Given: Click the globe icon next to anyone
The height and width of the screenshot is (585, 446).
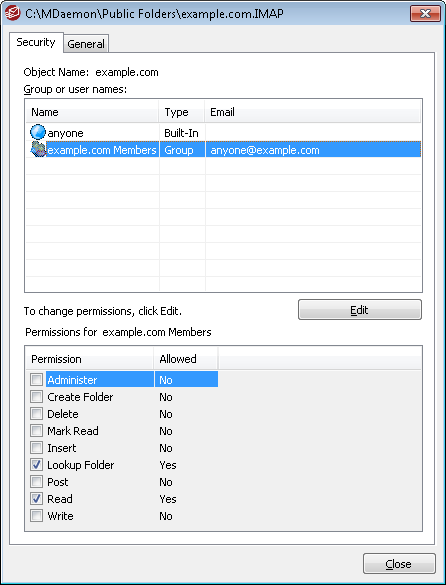Looking at the screenshot, I should coord(37,132).
